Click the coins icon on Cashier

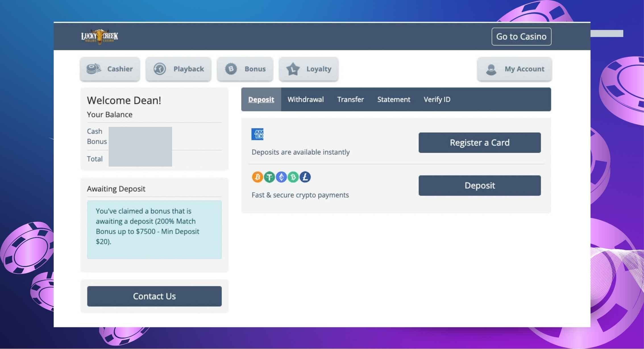point(94,69)
